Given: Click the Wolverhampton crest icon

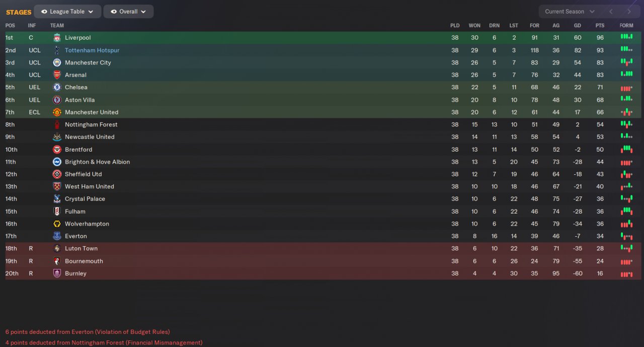Looking at the screenshot, I should tap(57, 224).
